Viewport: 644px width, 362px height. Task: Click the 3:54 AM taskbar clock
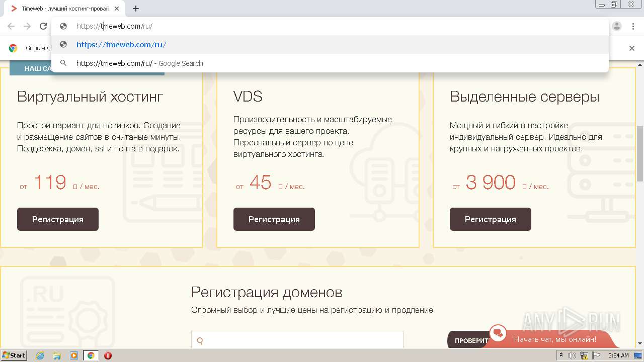tap(618, 355)
